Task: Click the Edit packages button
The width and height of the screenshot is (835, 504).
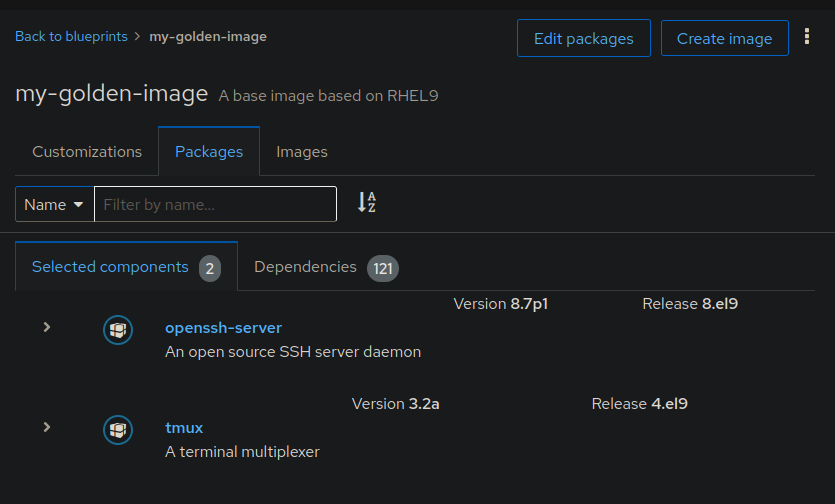Action: coord(584,38)
